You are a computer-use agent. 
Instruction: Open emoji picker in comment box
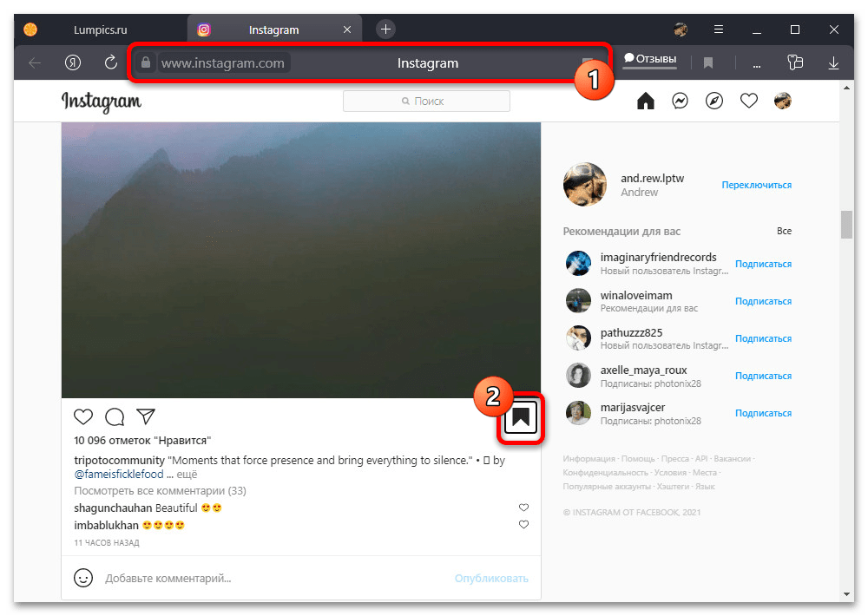click(x=82, y=578)
